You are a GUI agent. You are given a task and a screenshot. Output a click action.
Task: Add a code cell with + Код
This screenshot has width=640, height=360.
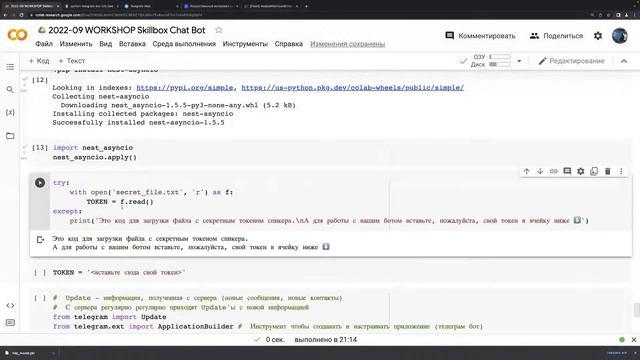(x=39, y=61)
